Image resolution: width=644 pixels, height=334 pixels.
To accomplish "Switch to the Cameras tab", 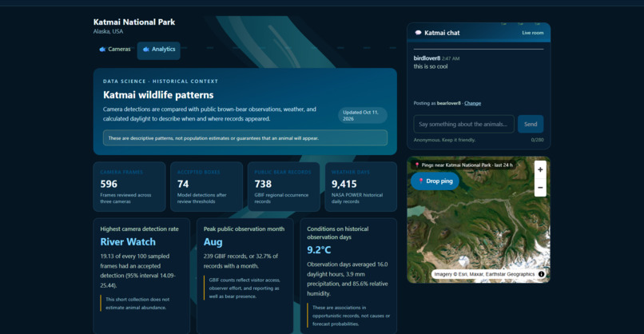I will coord(114,50).
